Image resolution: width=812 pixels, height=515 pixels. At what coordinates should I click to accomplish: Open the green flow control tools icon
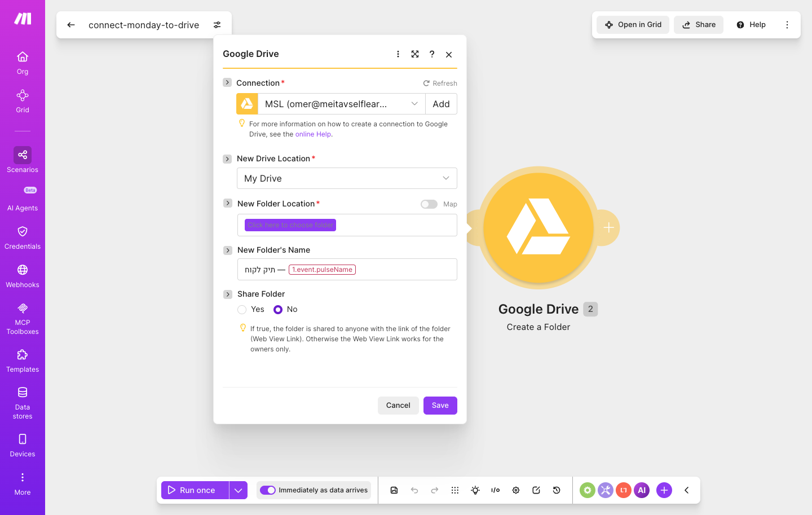click(x=588, y=490)
